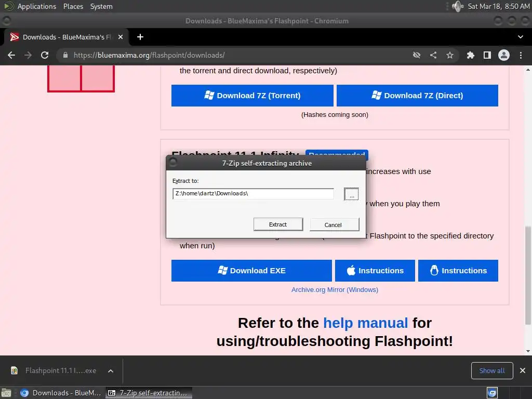The width and height of the screenshot is (532, 399).
Task: Close the Downloads - BlueMaxima's tab
Action: 121,37
